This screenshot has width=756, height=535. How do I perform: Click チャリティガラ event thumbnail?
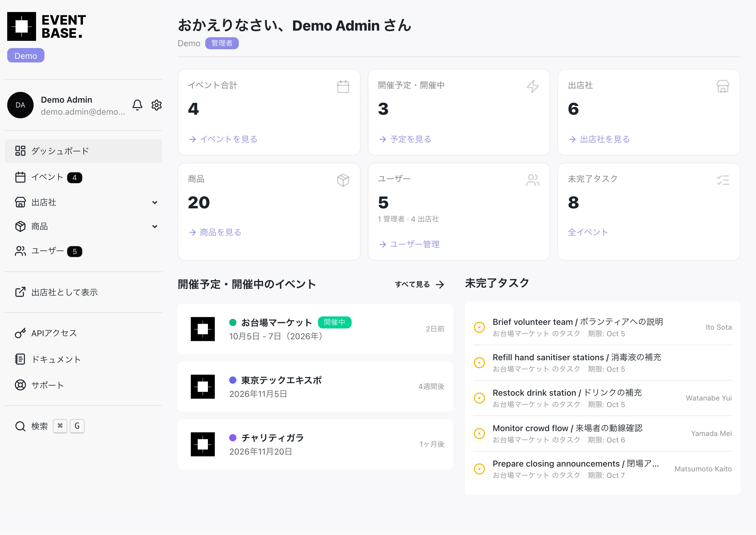pos(203,444)
